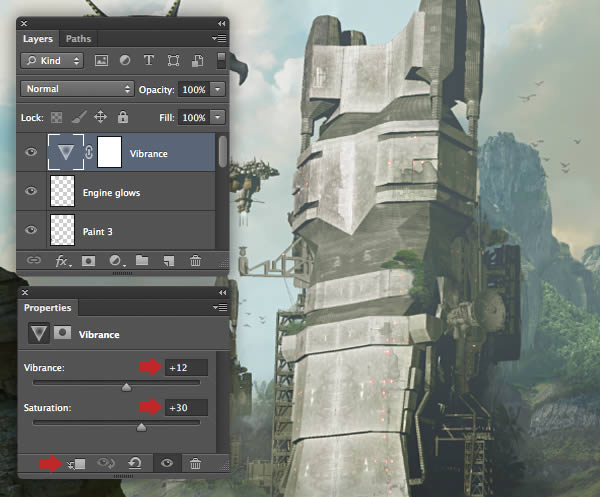Filter layers by type layers icon

tap(148, 60)
